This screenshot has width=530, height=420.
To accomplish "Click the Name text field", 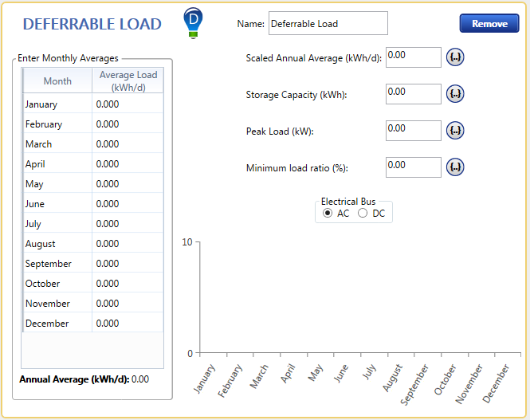I will (x=328, y=24).
